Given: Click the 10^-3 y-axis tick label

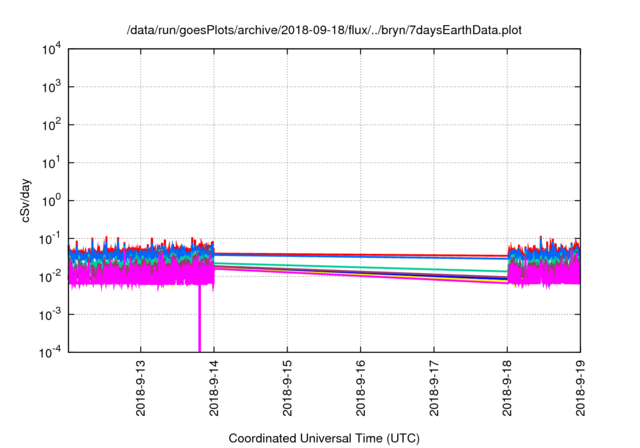Looking at the screenshot, I should click(x=50, y=315).
